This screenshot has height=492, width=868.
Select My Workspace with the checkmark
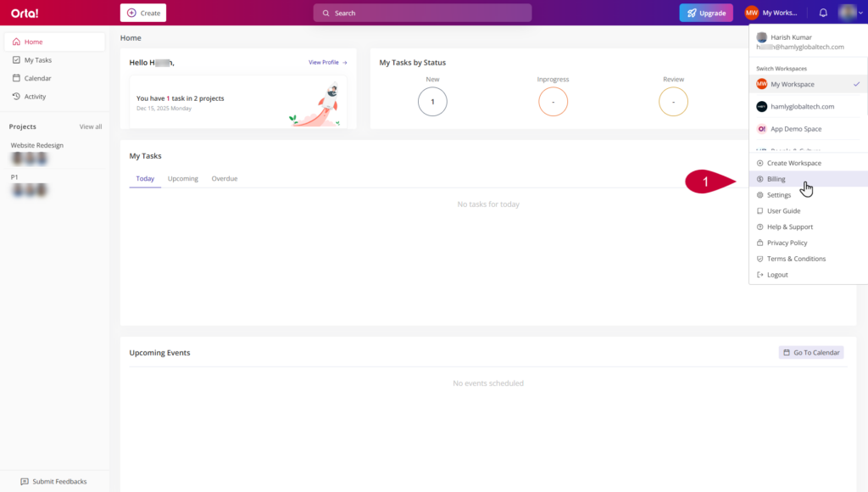click(792, 84)
